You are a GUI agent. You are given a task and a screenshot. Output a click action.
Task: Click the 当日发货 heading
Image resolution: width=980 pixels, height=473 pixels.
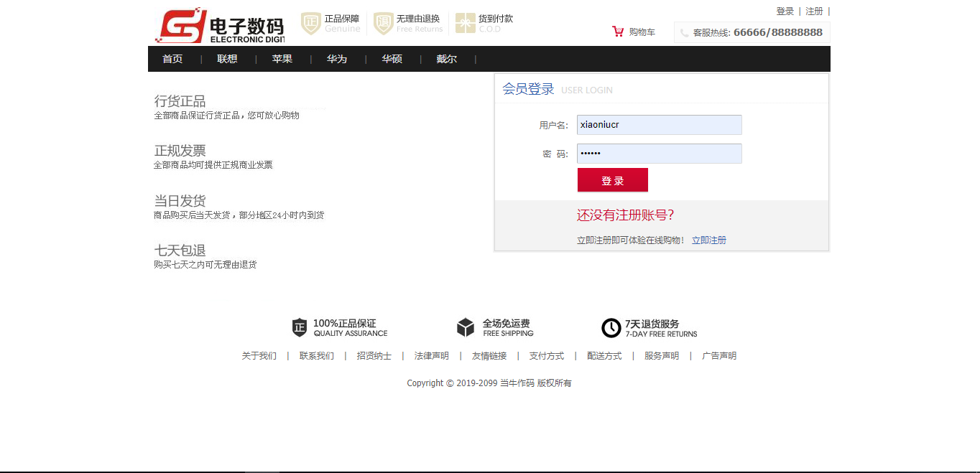point(180,201)
